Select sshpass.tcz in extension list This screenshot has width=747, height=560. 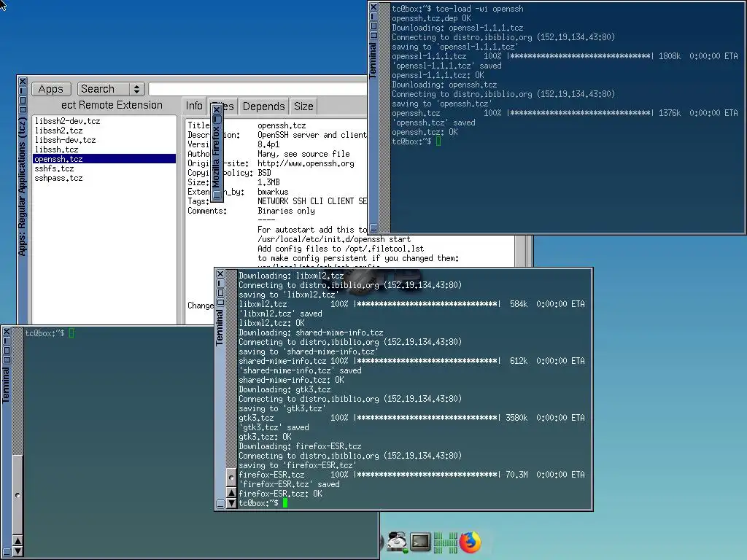click(x=104, y=178)
